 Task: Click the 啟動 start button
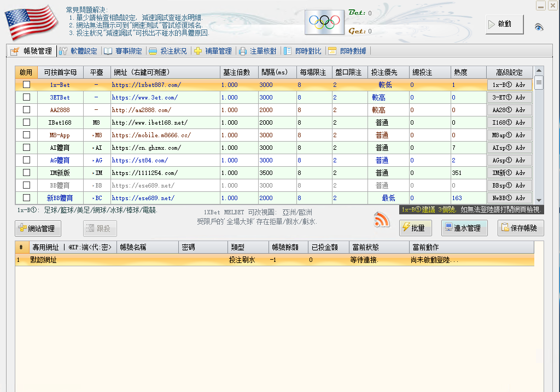point(504,24)
